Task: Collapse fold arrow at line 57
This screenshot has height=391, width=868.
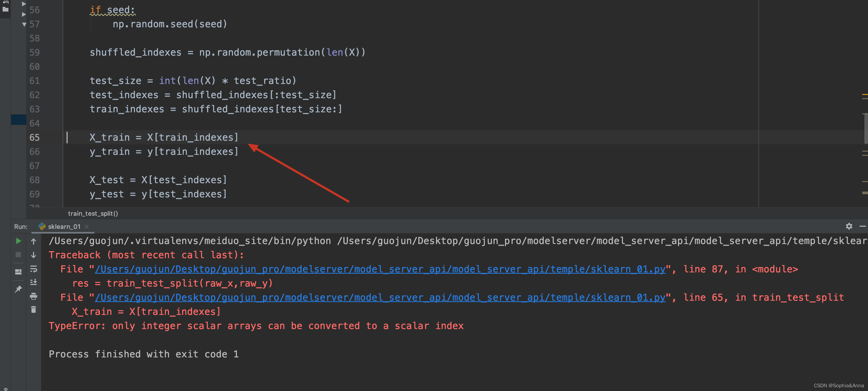Action: (x=24, y=24)
